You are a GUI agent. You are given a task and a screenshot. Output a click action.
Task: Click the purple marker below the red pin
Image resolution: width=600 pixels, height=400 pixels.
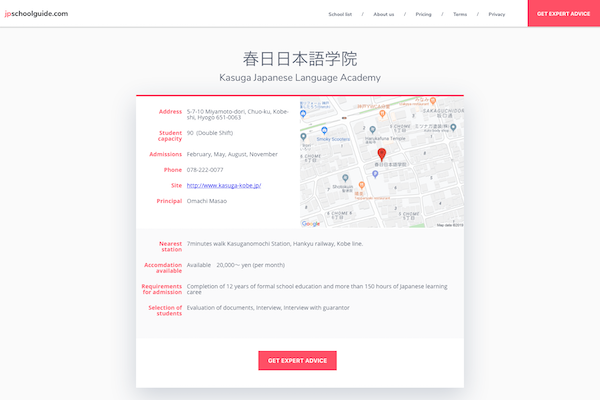[374, 173]
